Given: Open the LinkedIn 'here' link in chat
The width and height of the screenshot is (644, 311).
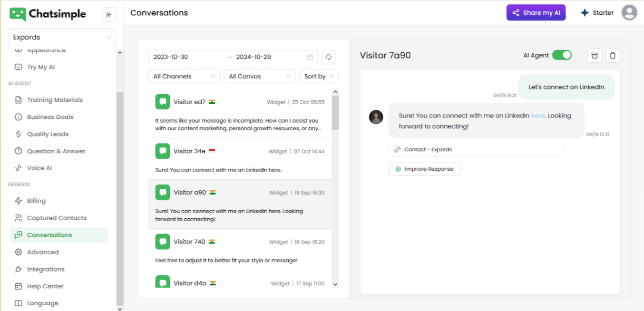Looking at the screenshot, I should tap(537, 115).
